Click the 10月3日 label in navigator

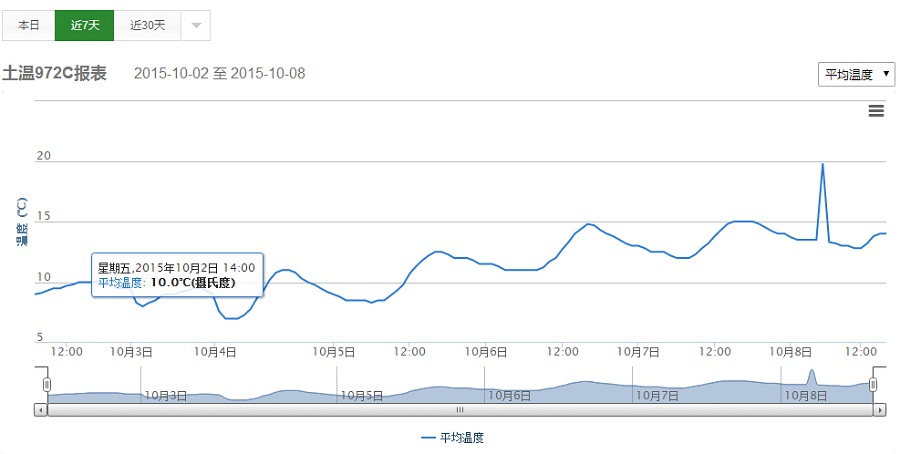point(166,395)
